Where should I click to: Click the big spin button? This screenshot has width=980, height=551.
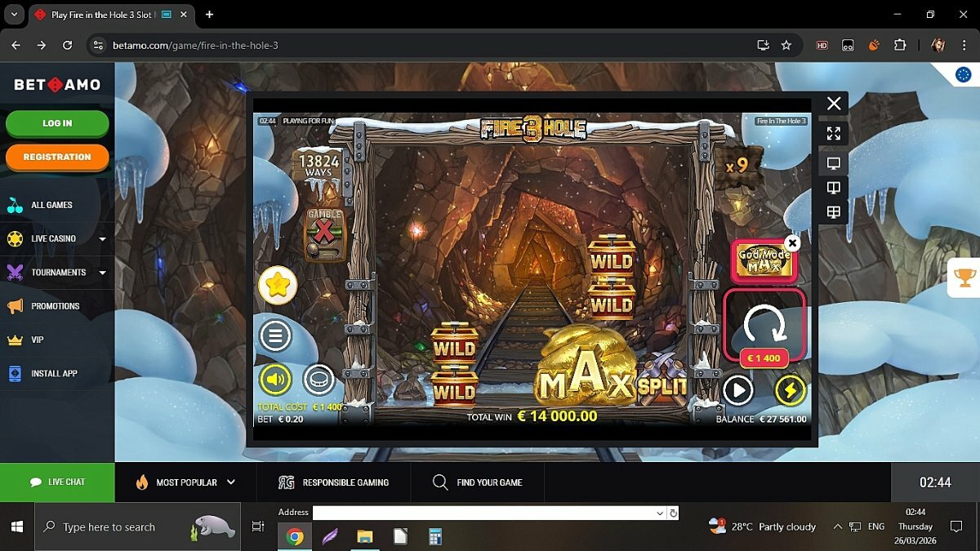764,324
